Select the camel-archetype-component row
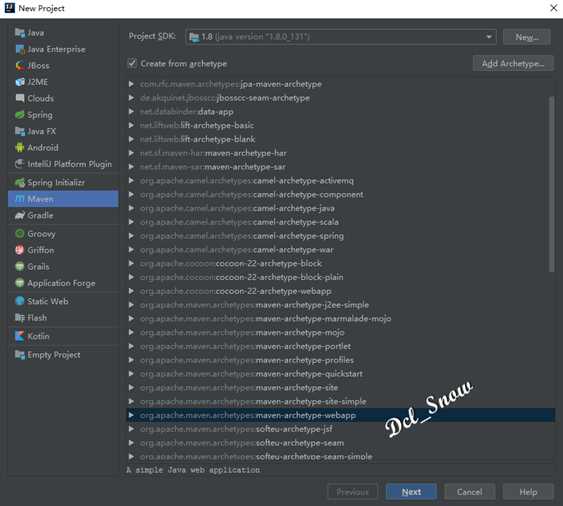Screen dimensions: 563x506 341,194
